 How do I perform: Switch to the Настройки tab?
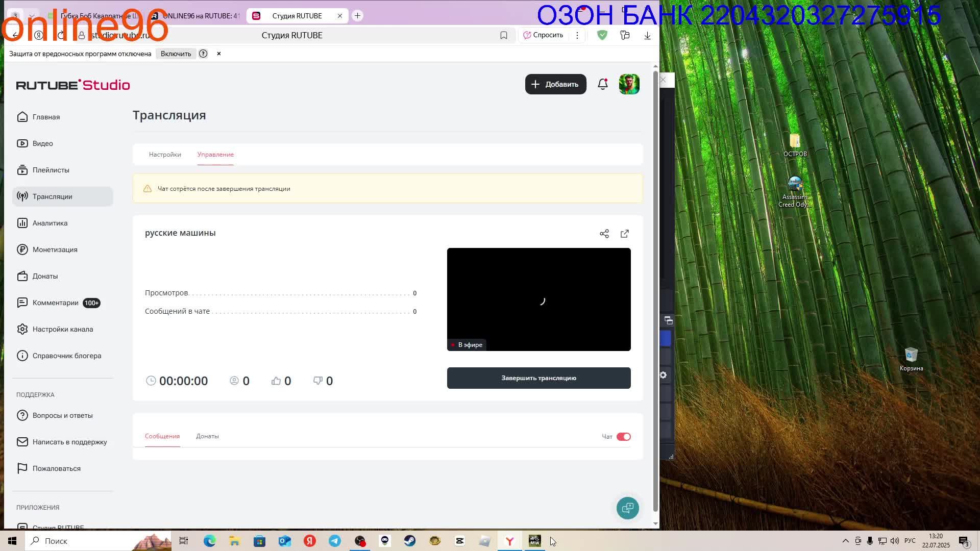[x=165, y=155]
